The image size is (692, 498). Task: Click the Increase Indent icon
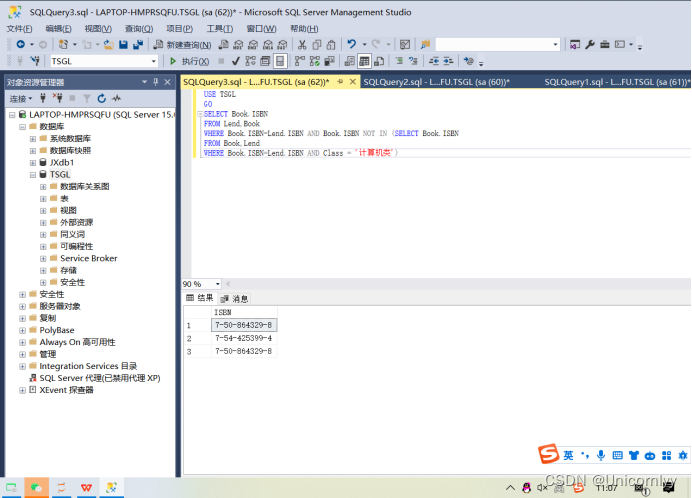[x=448, y=61]
